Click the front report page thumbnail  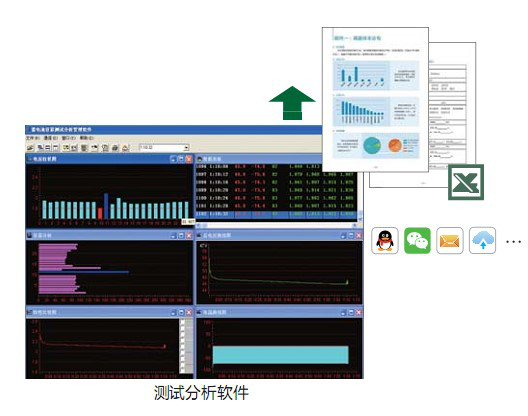[375, 100]
